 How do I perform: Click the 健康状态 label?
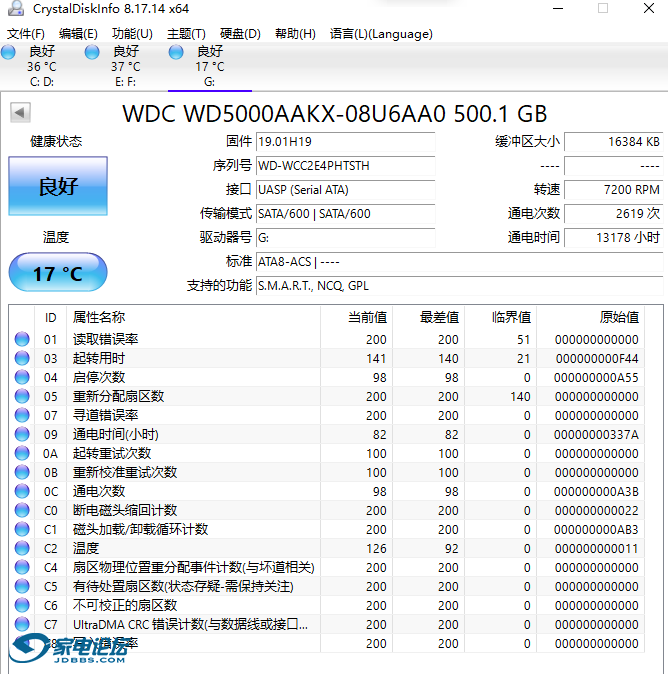point(56,141)
